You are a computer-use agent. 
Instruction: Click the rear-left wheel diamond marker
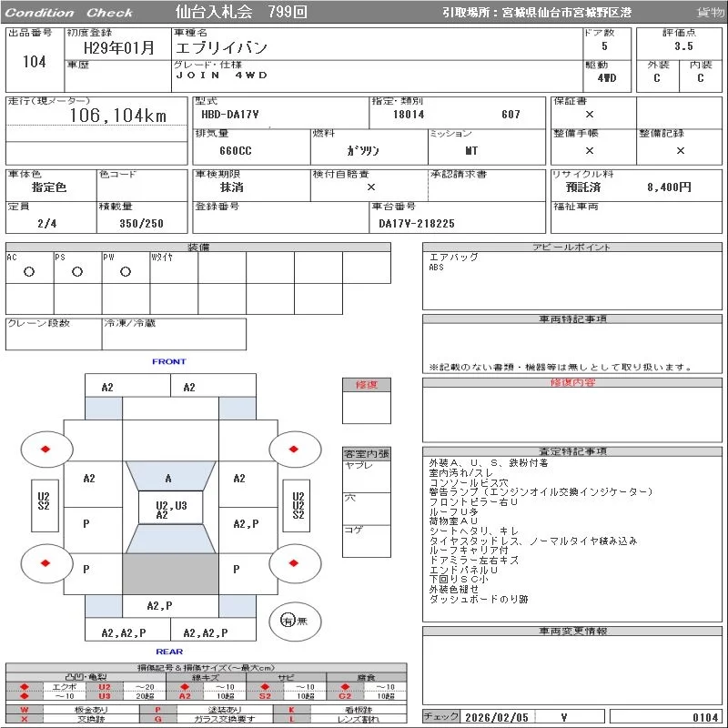click(45, 563)
